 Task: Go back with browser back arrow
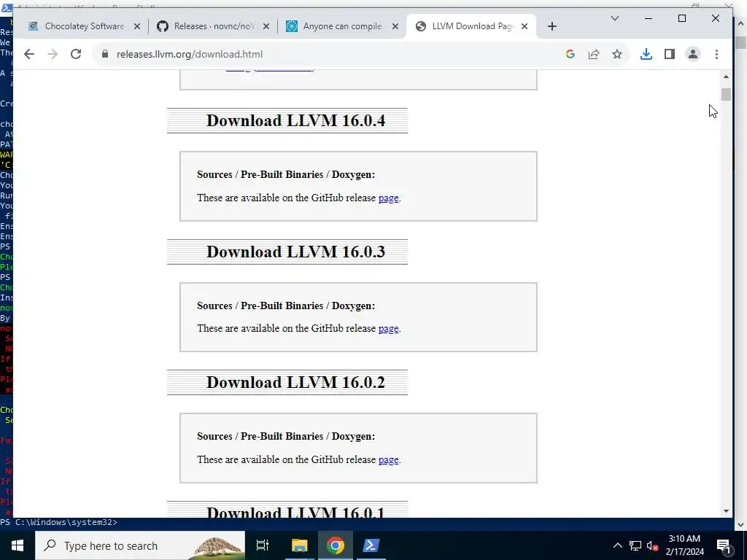[x=29, y=54]
